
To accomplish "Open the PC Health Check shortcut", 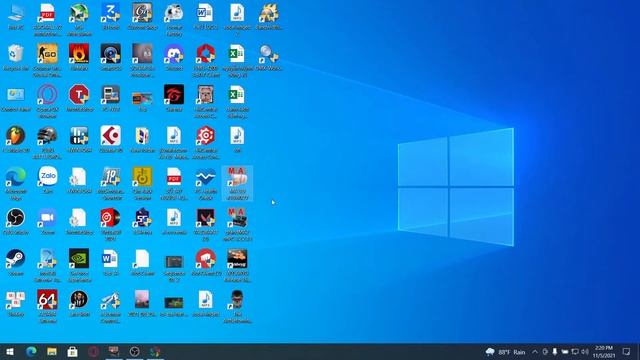I will 206,183.
